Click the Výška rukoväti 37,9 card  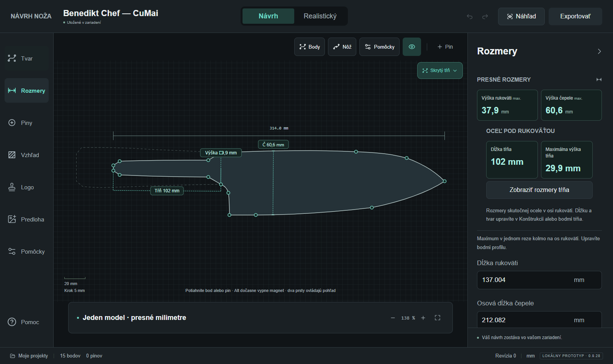point(507,105)
